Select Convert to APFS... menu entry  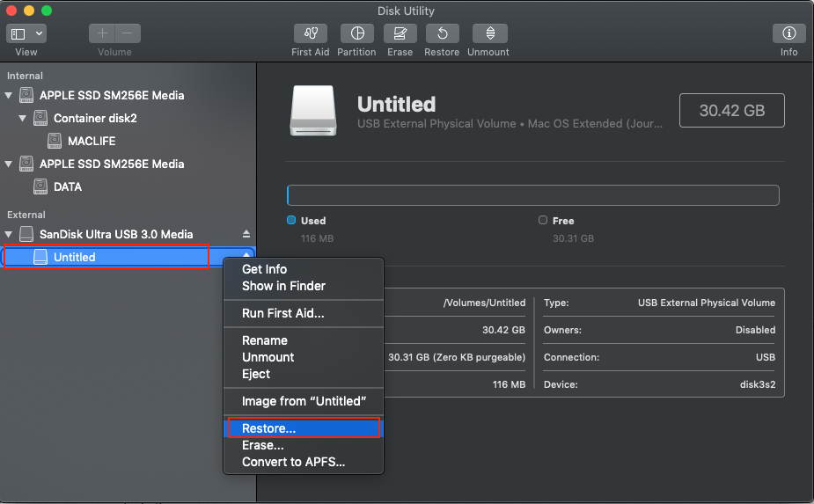[x=293, y=462]
